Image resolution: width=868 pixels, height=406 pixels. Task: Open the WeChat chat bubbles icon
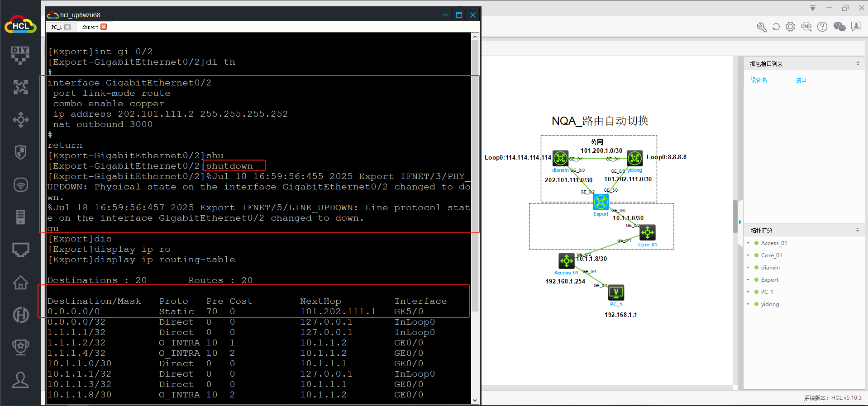[x=839, y=27]
